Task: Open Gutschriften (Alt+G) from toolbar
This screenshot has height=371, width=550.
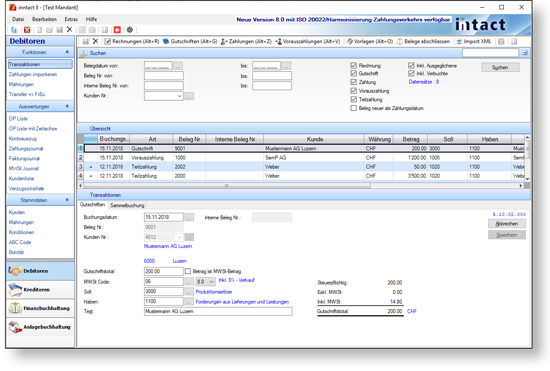Action: tap(190, 41)
